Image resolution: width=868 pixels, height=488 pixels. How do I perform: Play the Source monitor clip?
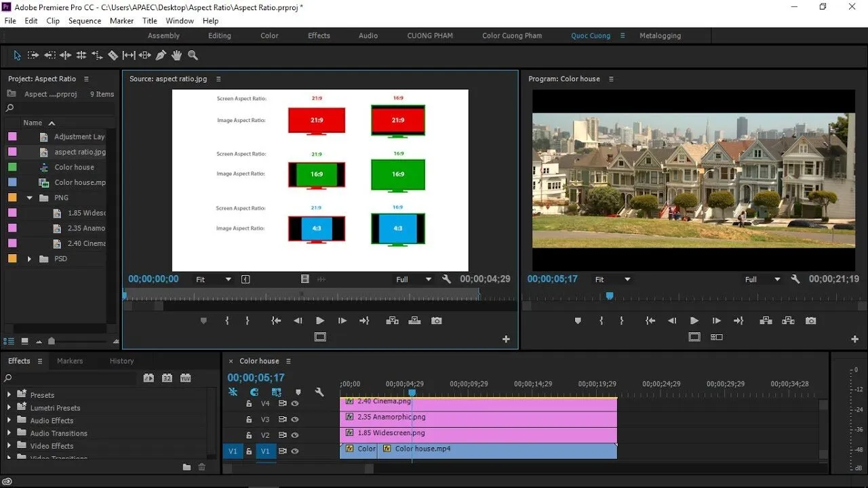(320, 321)
